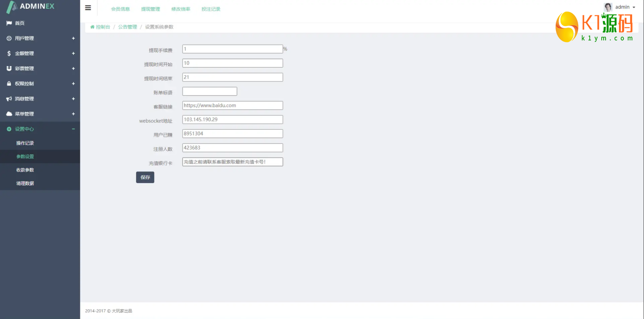Click the footer text 2014-2017 © 大玩家出品
644x319 pixels.
[108, 311]
